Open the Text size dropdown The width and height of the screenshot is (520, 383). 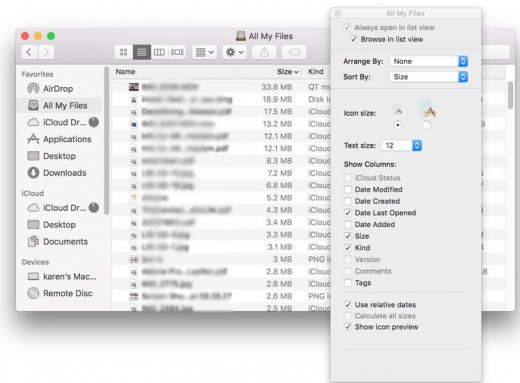pyautogui.click(x=402, y=146)
